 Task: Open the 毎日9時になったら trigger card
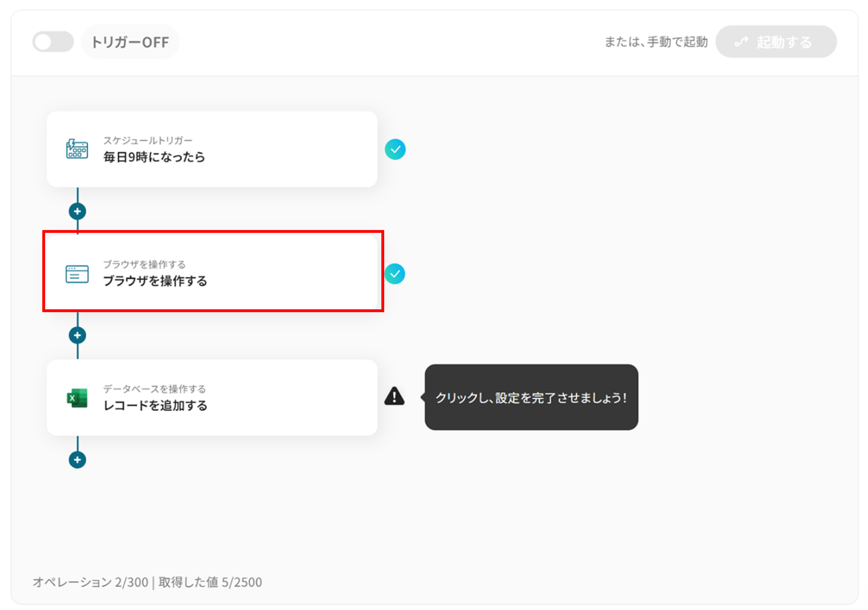pyautogui.click(x=212, y=149)
